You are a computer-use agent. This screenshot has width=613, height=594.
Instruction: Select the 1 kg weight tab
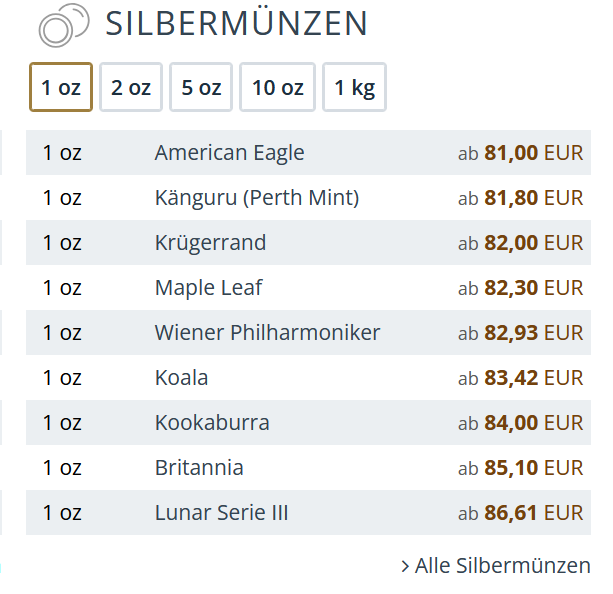[354, 87]
